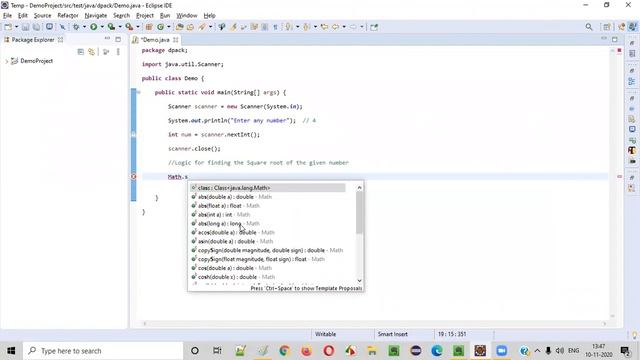
Task: Choose cos(double a) proposal
Action: tap(269, 268)
